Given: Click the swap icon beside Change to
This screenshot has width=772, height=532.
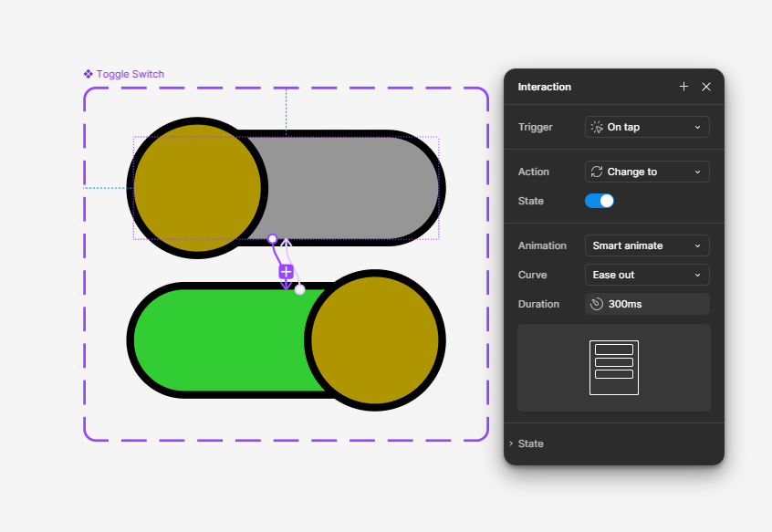Looking at the screenshot, I should point(597,172).
